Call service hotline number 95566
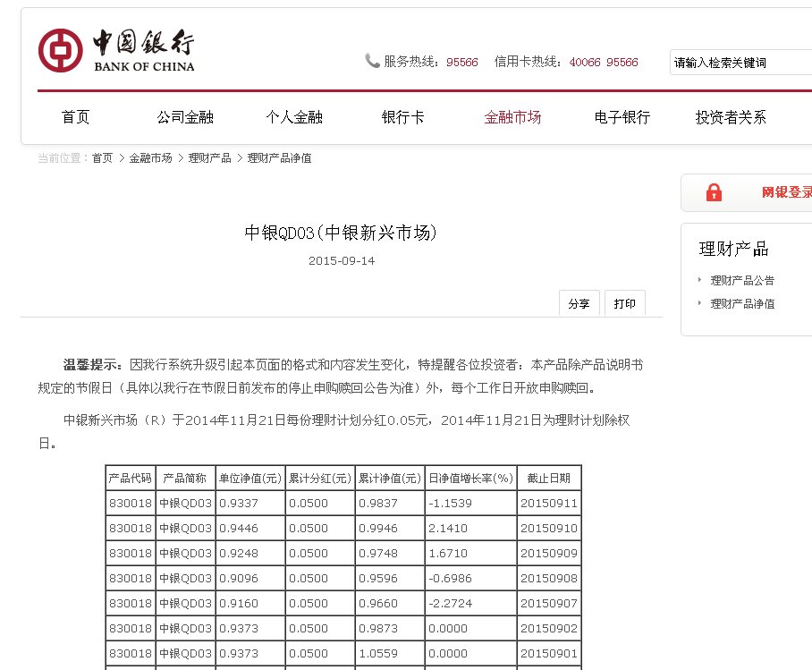This screenshot has width=812, height=670. (462, 62)
